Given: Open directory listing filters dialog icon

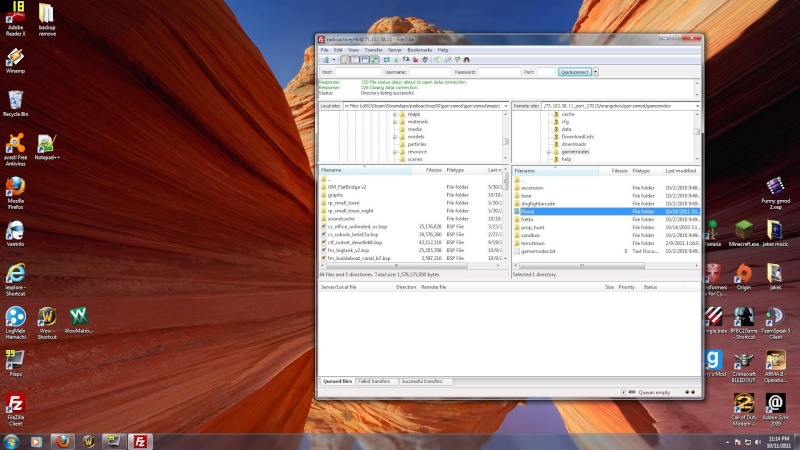Looking at the screenshot, I should click(438, 60).
